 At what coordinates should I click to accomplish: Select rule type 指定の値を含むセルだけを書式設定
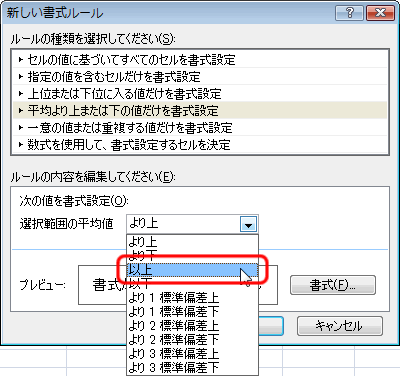pos(200,77)
